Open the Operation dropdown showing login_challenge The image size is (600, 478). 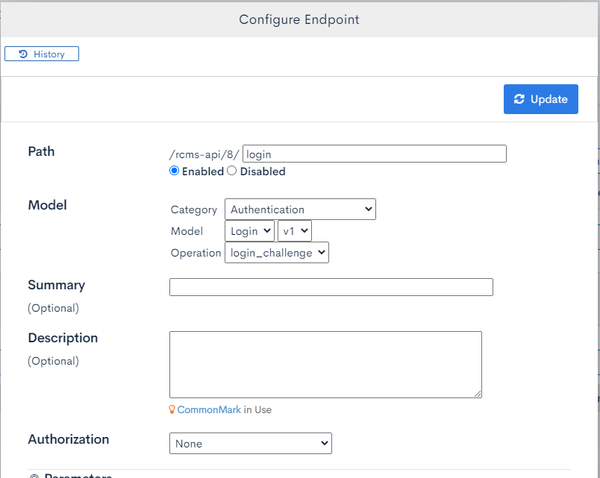coord(277,253)
